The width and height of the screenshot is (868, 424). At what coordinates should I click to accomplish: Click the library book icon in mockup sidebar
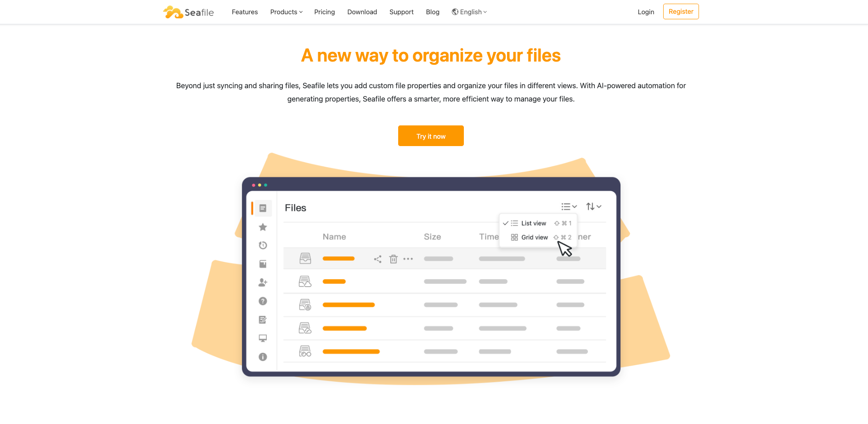[x=263, y=264]
